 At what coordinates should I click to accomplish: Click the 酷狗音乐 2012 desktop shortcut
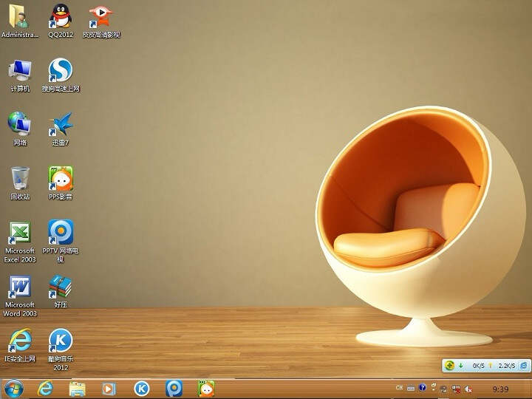(x=61, y=341)
